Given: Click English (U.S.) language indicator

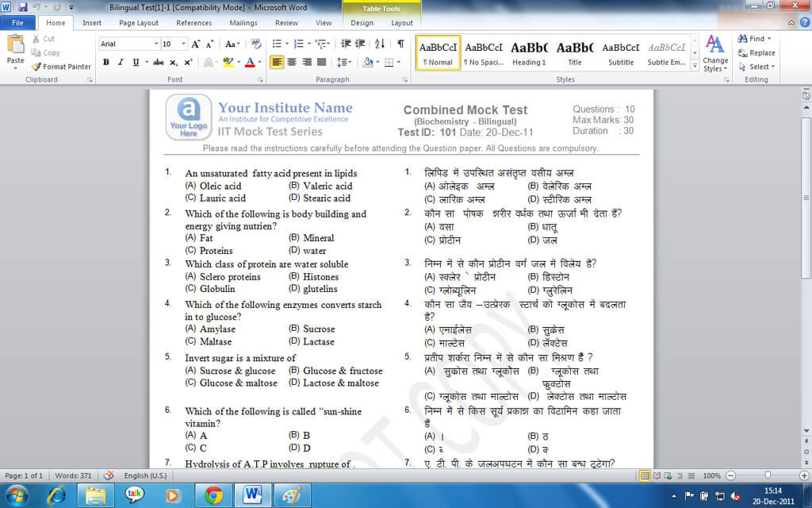Looking at the screenshot, I should (x=146, y=475).
